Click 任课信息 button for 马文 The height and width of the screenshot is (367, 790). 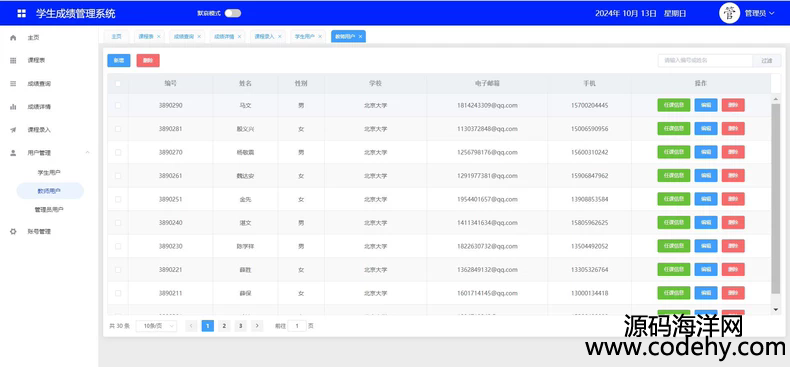click(674, 105)
